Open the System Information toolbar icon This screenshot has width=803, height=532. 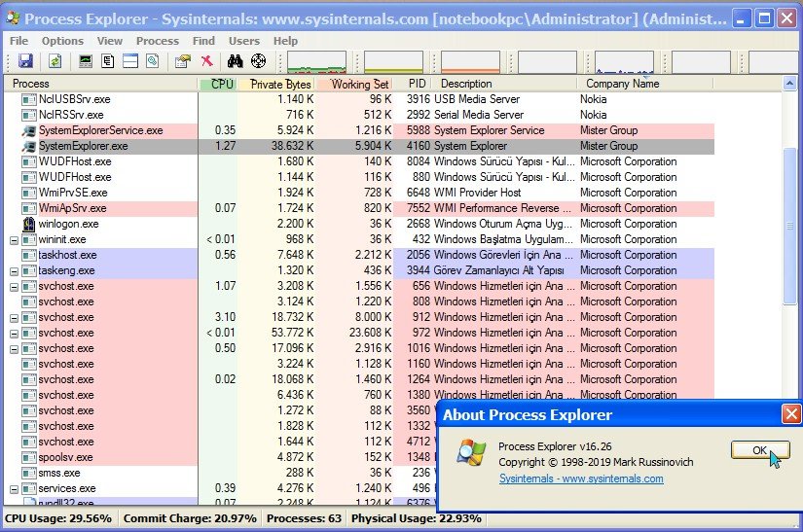(86, 61)
